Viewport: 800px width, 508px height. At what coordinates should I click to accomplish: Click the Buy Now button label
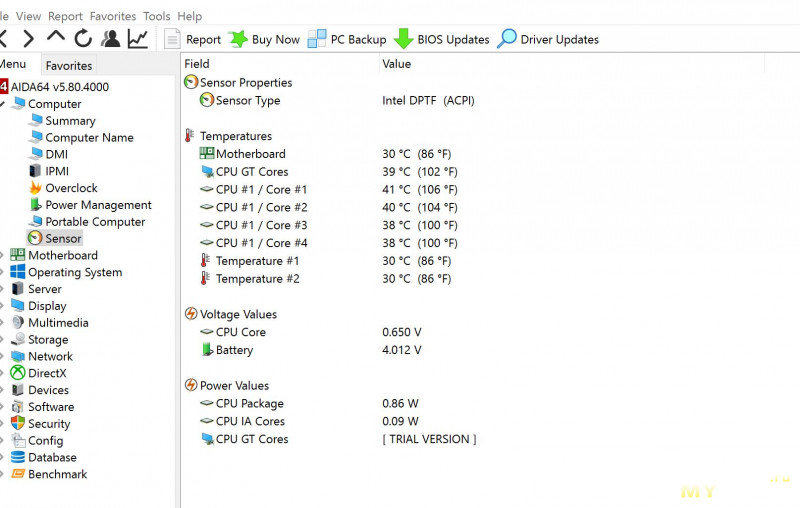(276, 39)
